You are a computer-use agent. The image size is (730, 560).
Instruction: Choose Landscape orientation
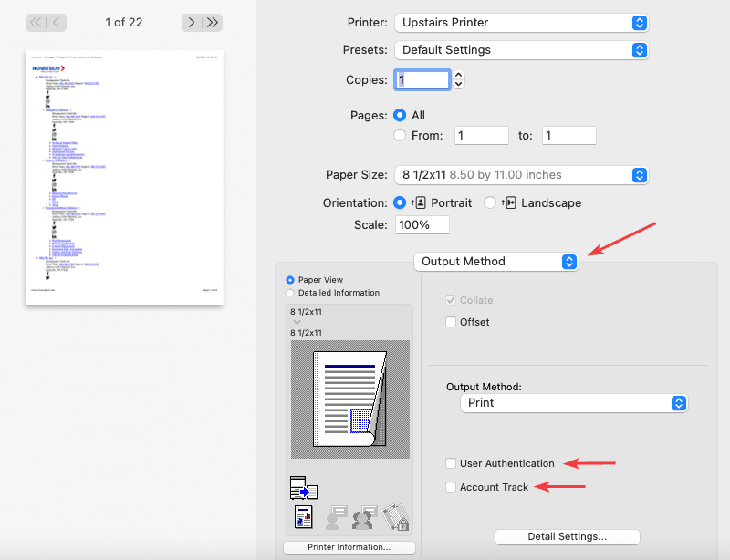[x=490, y=202]
